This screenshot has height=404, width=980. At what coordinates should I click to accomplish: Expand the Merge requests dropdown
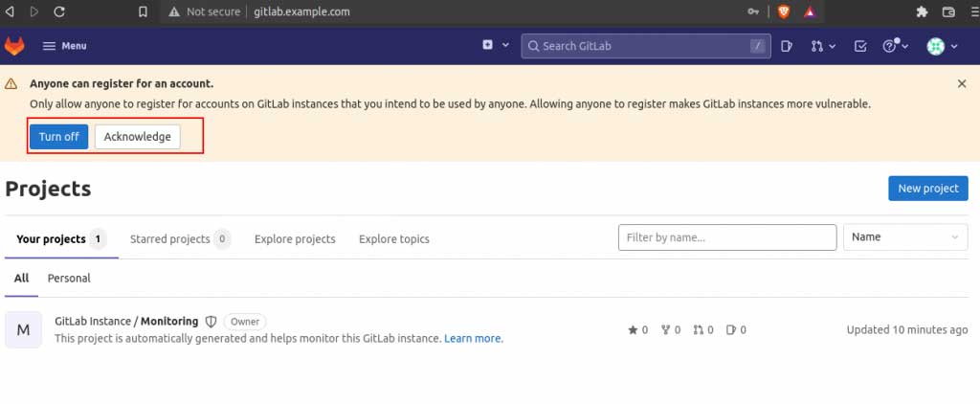pyautogui.click(x=823, y=46)
